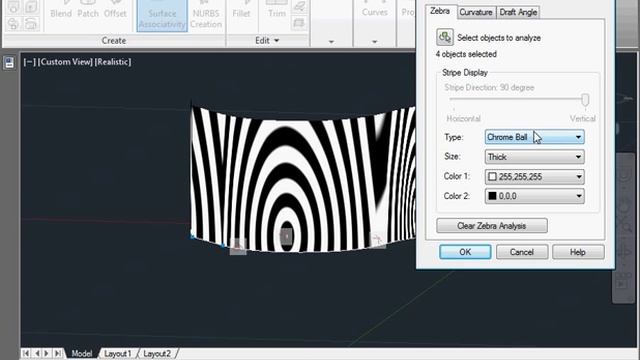The height and width of the screenshot is (360, 640).
Task: Confirm the dialog with OK
Action: coord(465,252)
